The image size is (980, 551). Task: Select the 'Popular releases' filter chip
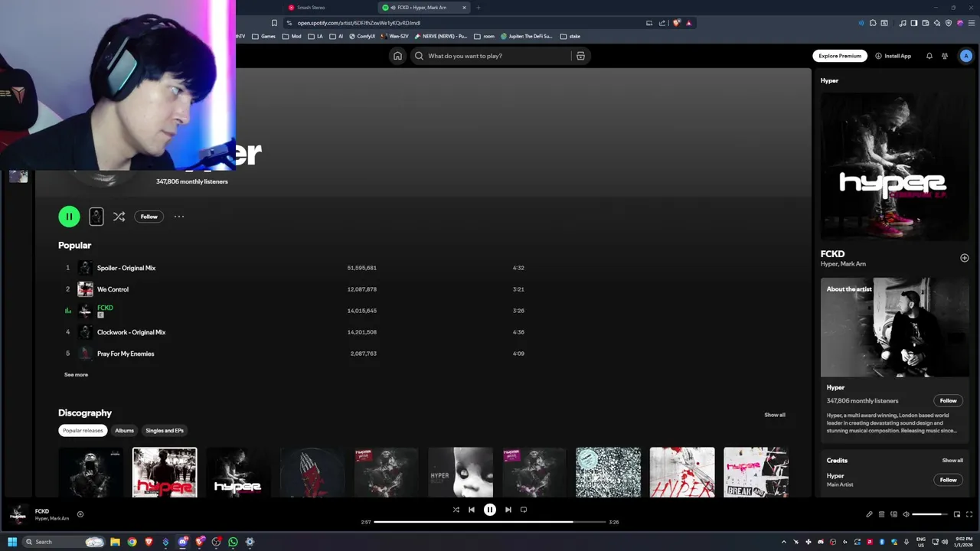83,431
